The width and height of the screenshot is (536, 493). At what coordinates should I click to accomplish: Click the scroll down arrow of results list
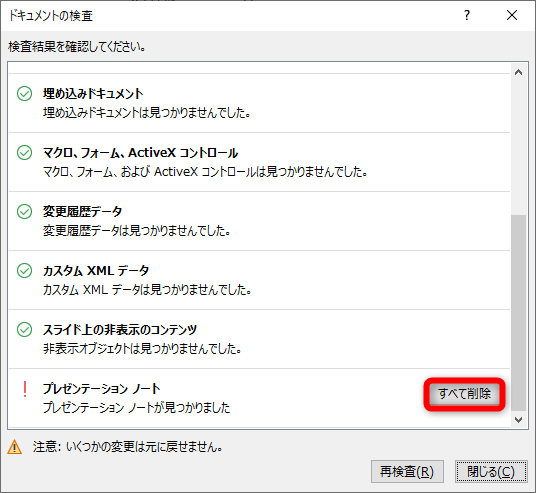[x=518, y=419]
